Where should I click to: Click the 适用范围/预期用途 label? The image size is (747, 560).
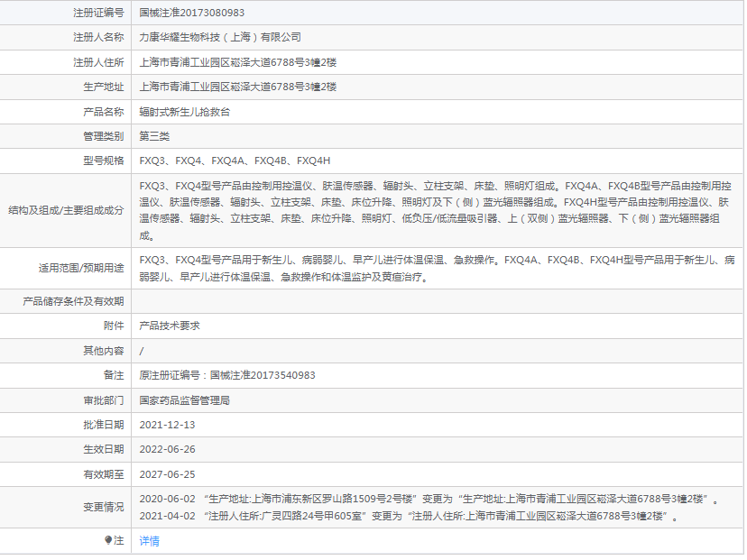click(x=81, y=268)
